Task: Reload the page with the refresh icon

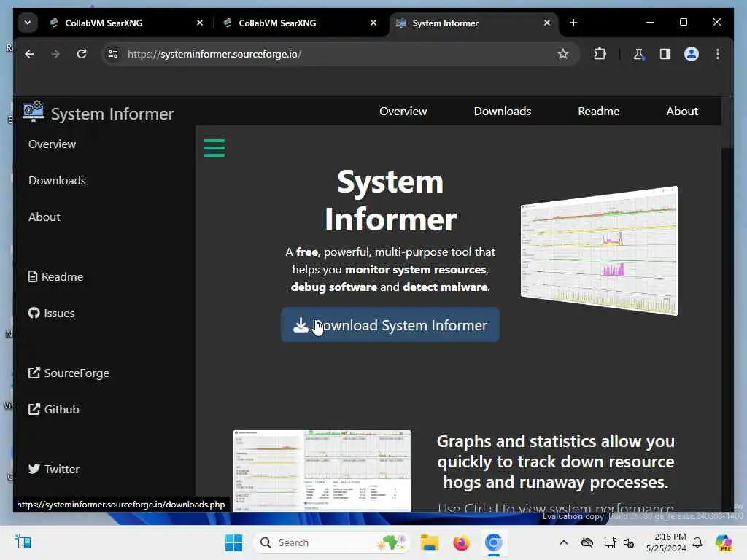Action: tap(82, 54)
